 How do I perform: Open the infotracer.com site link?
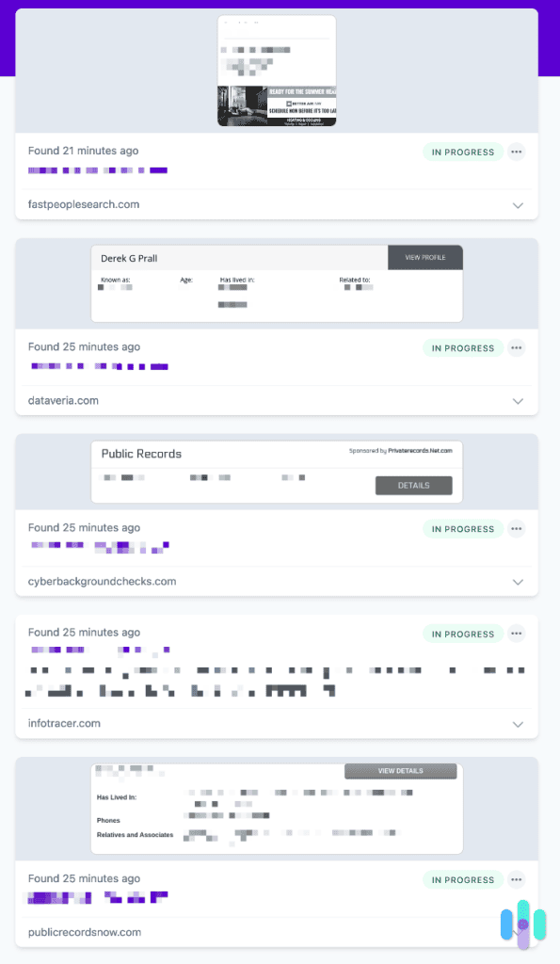pos(63,724)
